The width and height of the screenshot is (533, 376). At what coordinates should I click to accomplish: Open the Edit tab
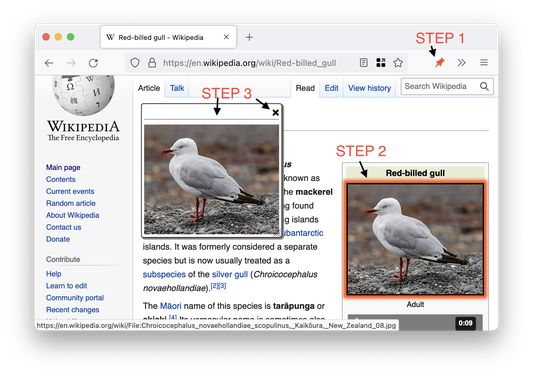[331, 88]
